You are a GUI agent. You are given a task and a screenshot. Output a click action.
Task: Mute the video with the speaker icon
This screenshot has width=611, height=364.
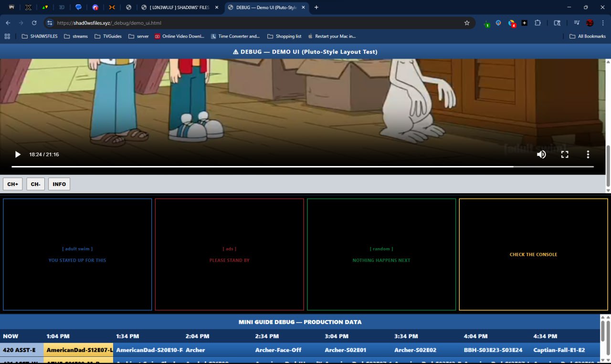(x=541, y=155)
